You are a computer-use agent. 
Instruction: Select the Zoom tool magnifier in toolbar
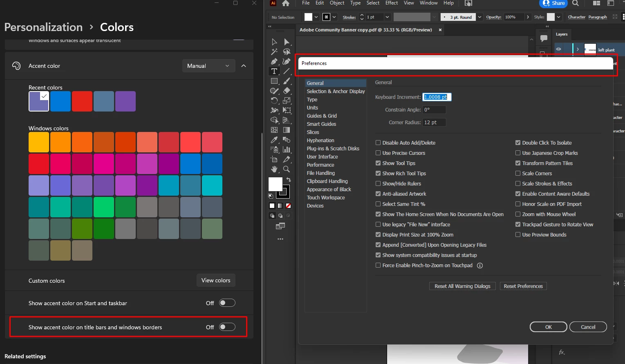point(287,169)
